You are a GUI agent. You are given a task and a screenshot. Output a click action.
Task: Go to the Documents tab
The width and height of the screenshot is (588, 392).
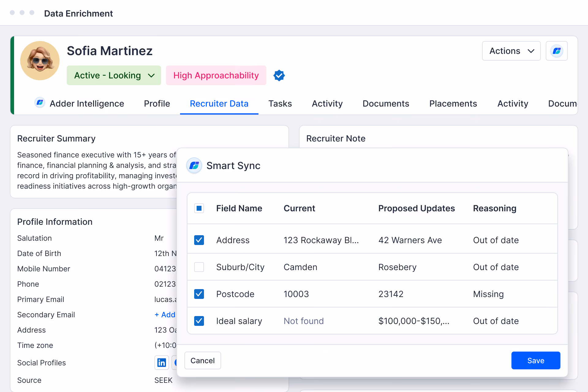[386, 104]
